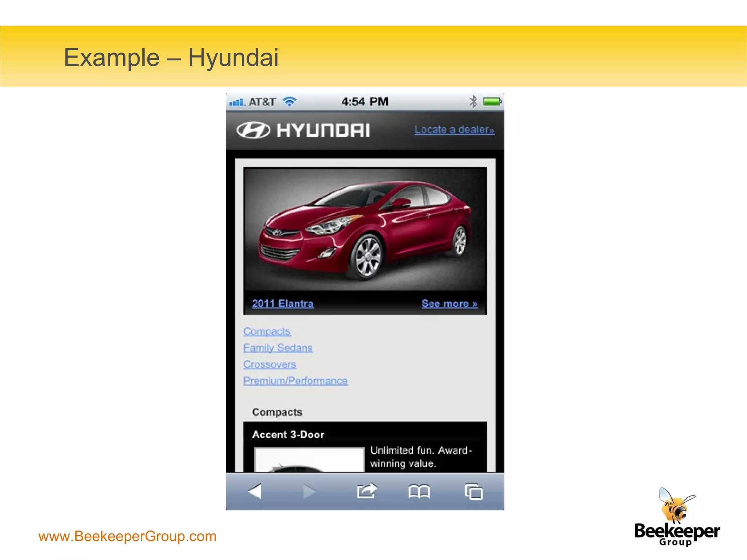Image resolution: width=747 pixels, height=560 pixels.
Task: Open the Premium/Performance link
Action: (x=296, y=381)
